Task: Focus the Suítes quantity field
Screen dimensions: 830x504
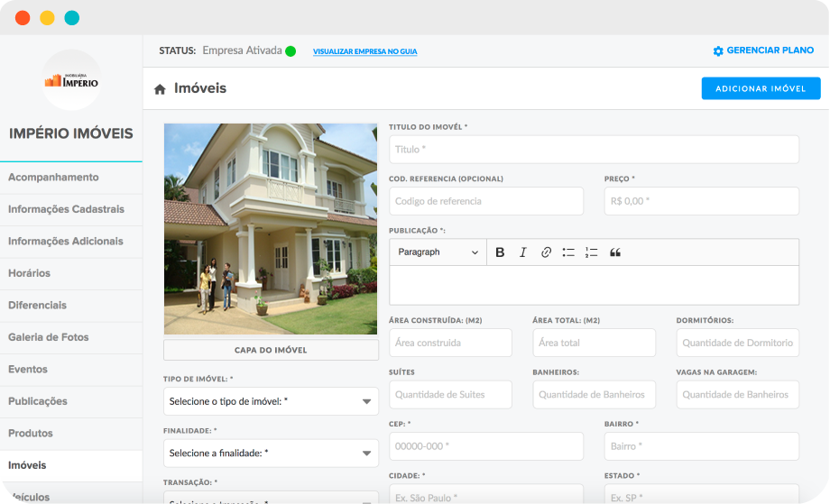Action: pos(450,395)
